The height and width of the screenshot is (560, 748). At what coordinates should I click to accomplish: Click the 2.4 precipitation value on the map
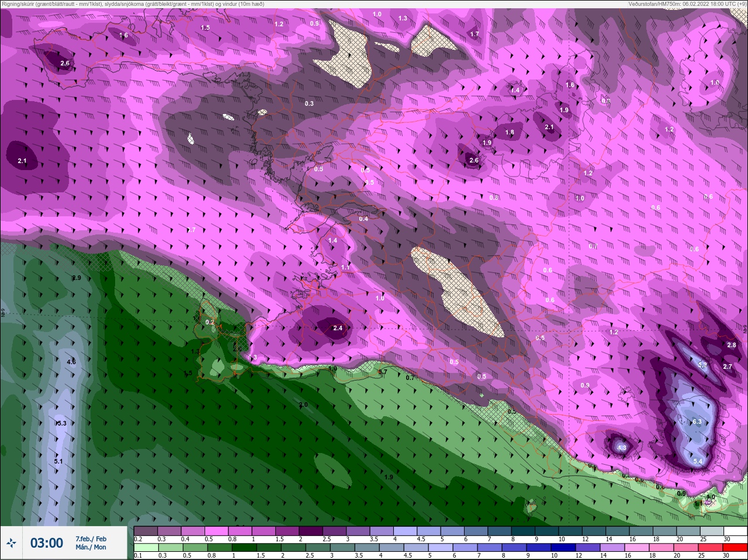(338, 328)
